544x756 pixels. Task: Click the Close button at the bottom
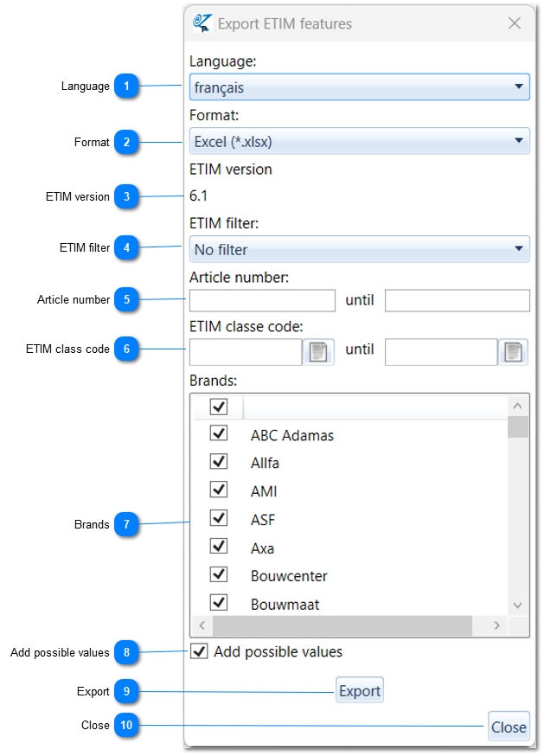coord(509,726)
